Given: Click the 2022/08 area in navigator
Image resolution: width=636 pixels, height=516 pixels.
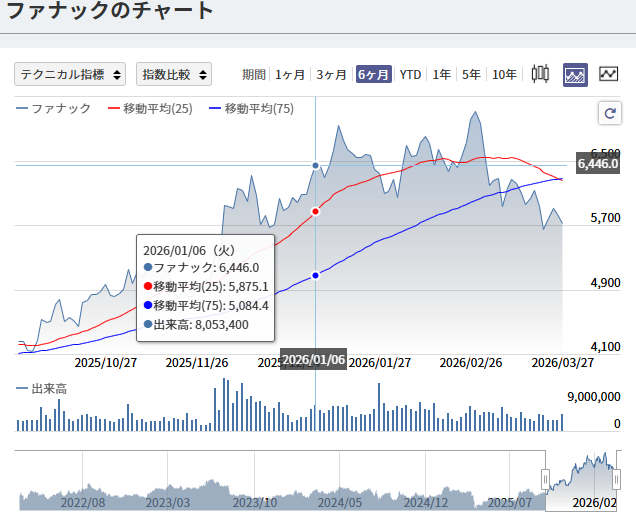Looking at the screenshot, I should (82, 503).
